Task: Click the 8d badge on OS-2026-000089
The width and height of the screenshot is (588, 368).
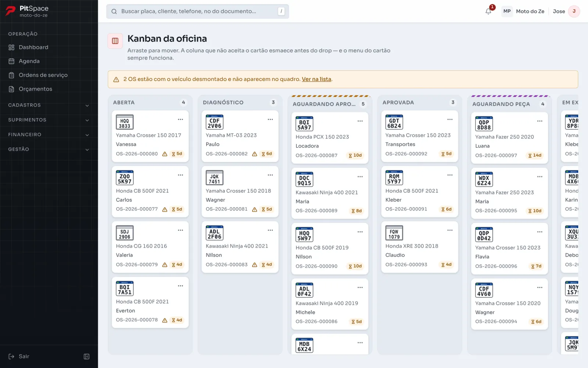Action: [x=356, y=211]
